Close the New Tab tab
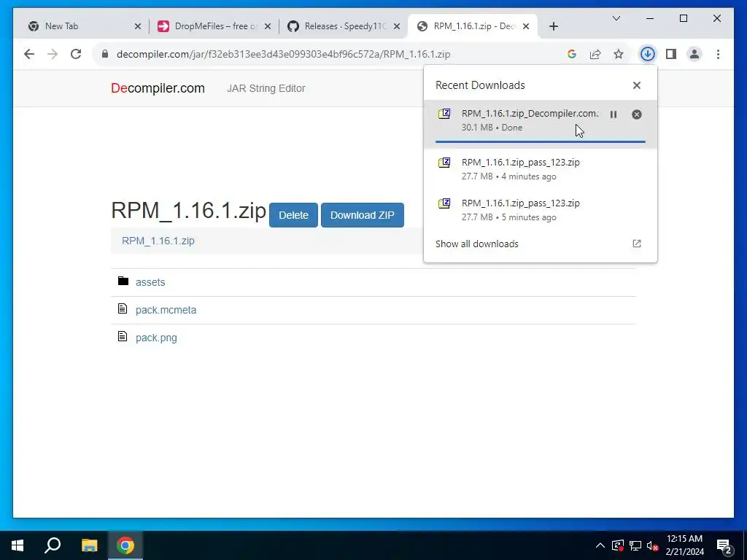The height and width of the screenshot is (560, 747). [x=138, y=26]
